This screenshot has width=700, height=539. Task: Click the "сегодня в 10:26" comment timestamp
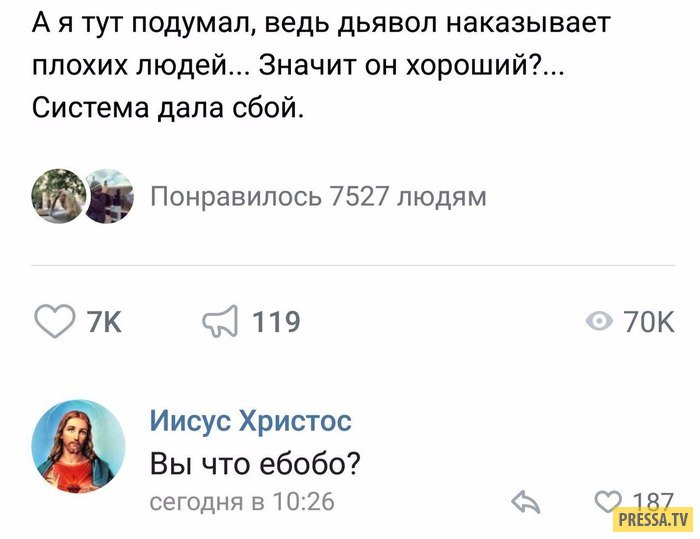click(242, 501)
